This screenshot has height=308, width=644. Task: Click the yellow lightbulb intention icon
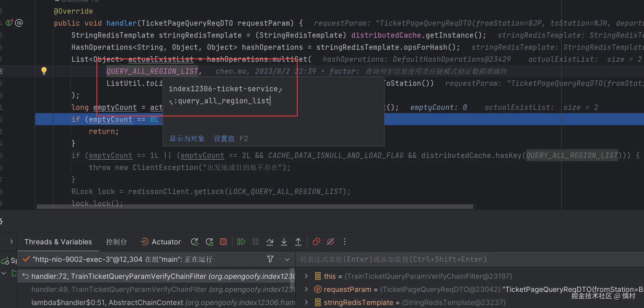pos(44,71)
